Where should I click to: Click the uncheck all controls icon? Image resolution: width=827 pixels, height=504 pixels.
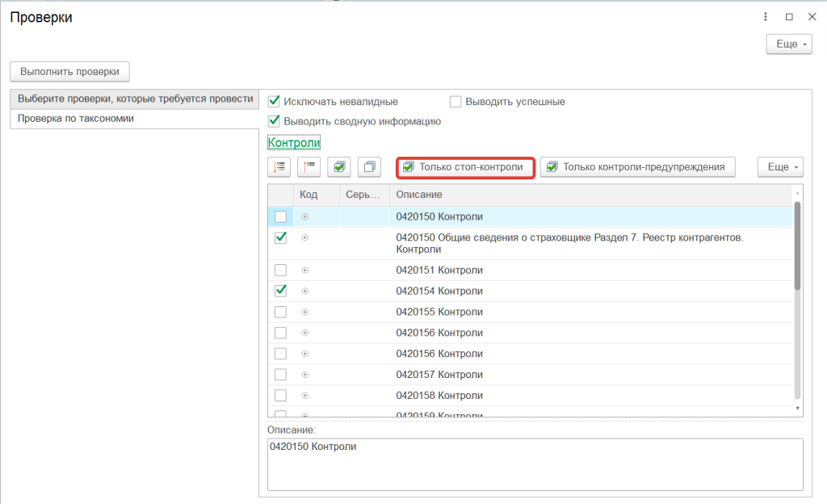click(370, 167)
